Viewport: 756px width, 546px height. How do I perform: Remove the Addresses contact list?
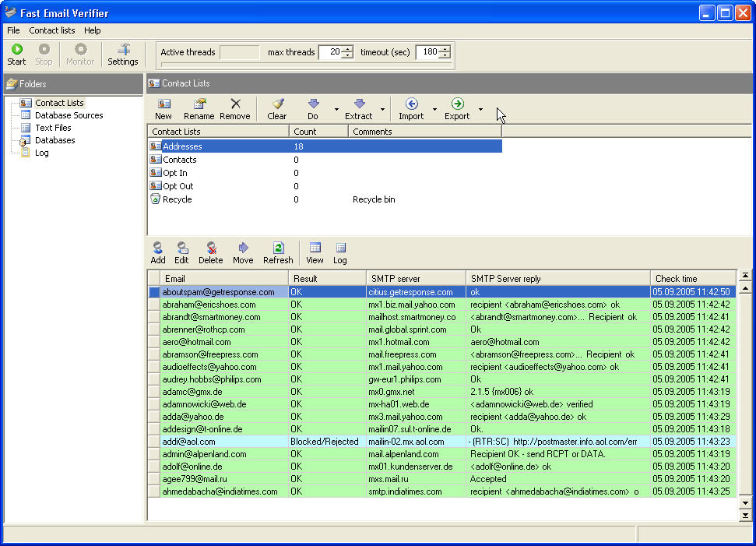coord(235,108)
